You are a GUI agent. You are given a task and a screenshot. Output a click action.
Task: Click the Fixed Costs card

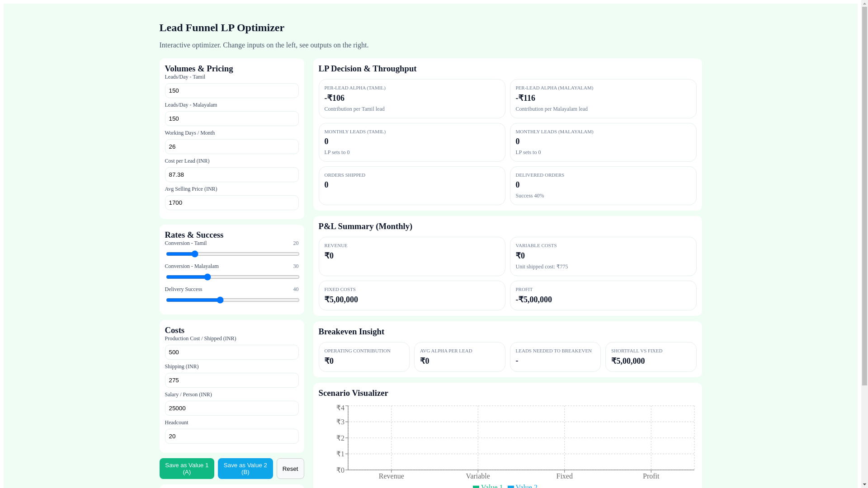(412, 296)
